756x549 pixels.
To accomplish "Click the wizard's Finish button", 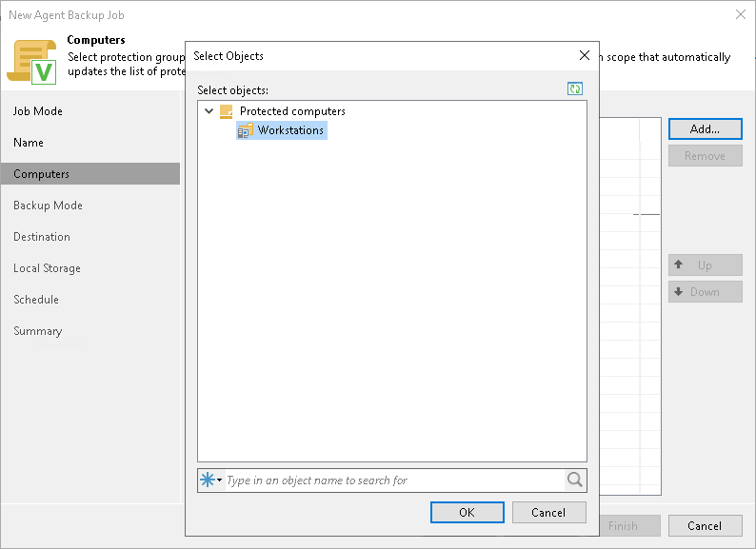I will click(629, 526).
